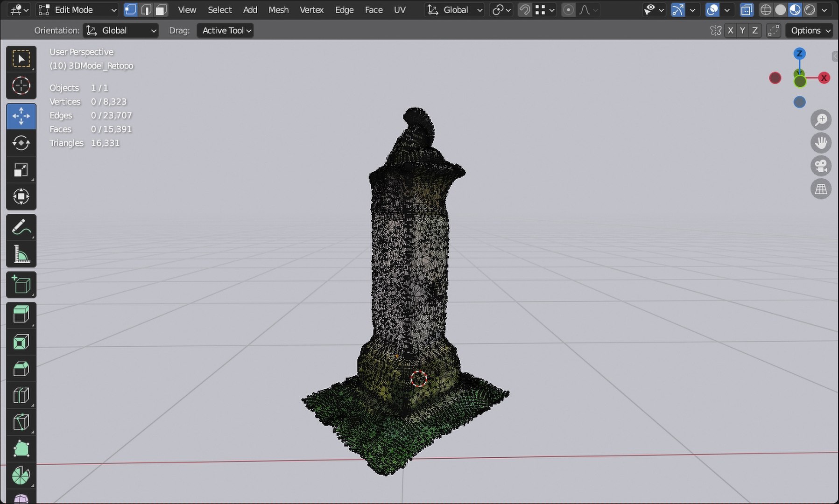Toggle the camera view icon
The height and width of the screenshot is (504, 839).
(821, 166)
